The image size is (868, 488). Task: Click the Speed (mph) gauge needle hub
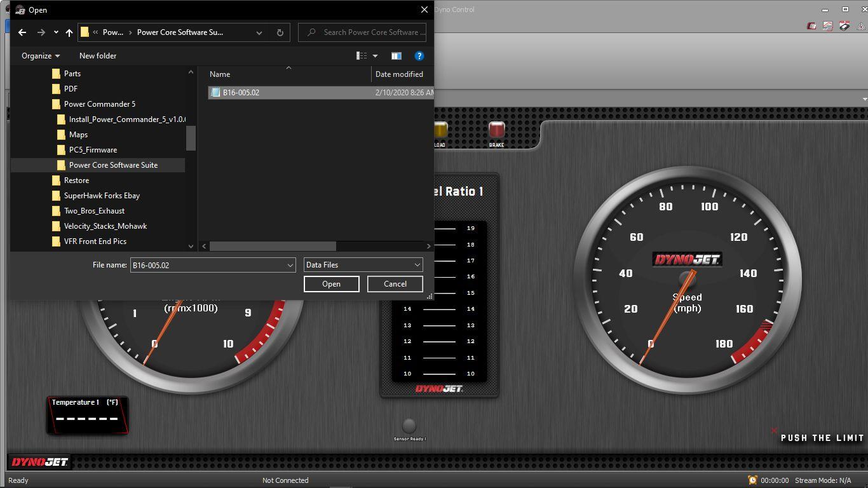687,278
